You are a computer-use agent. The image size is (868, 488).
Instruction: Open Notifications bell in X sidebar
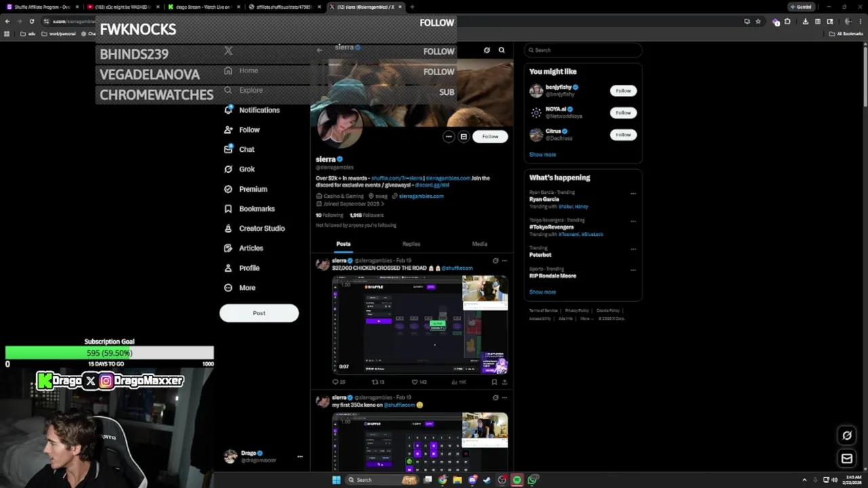pos(229,110)
